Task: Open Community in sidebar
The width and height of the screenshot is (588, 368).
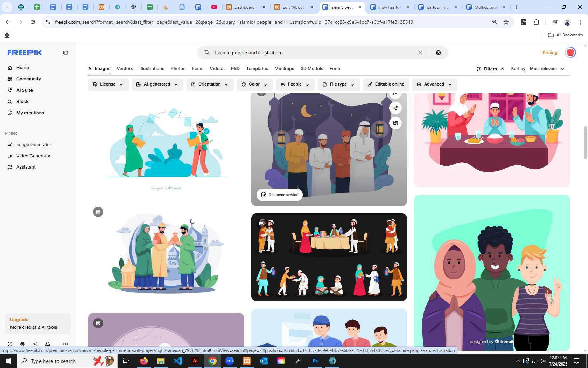Action: click(x=28, y=79)
